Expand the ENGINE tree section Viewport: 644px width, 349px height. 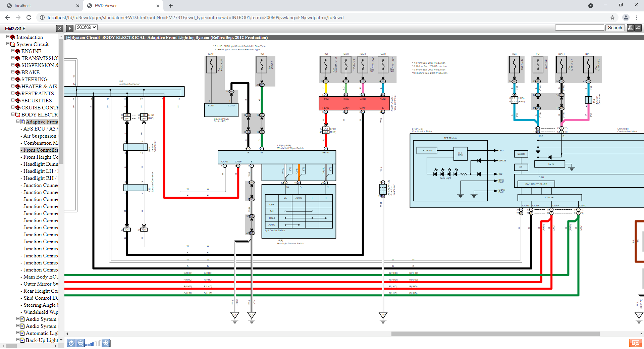click(x=13, y=51)
